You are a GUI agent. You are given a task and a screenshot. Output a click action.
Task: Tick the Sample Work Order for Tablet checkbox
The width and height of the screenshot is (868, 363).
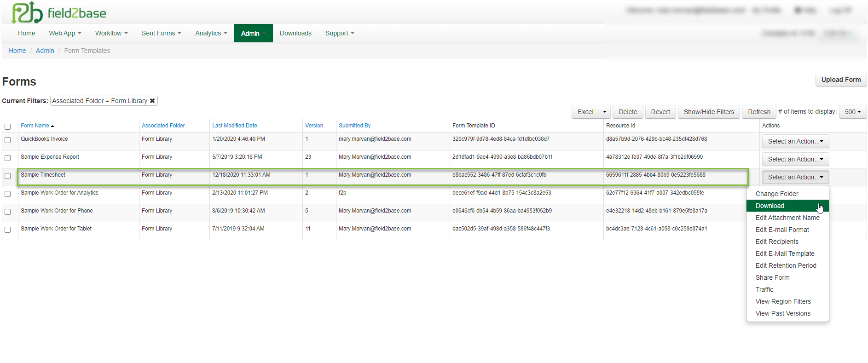(x=8, y=230)
